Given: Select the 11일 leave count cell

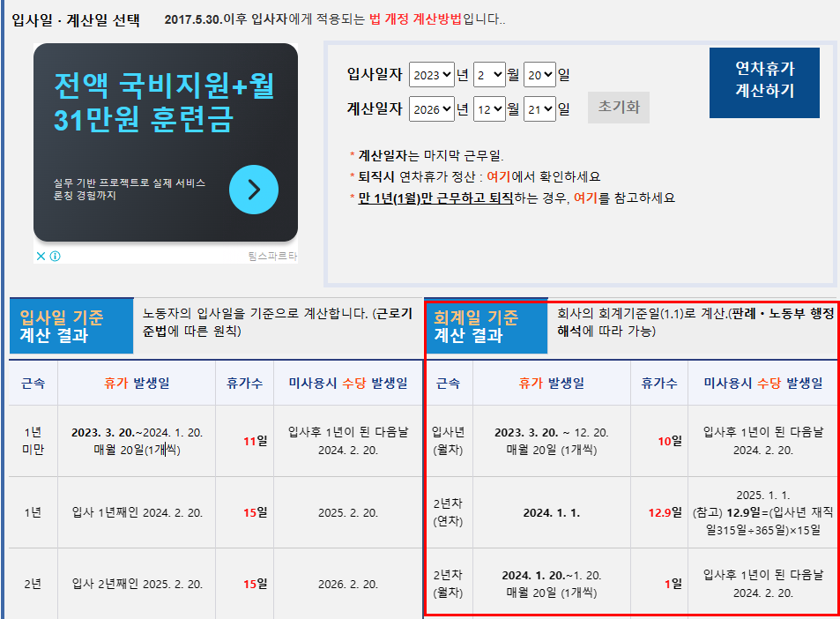Looking at the screenshot, I should (255, 441).
